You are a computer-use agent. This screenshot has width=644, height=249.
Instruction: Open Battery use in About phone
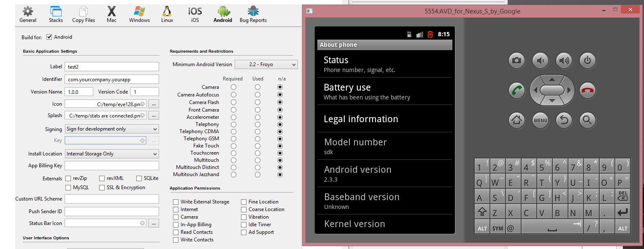coord(384,91)
